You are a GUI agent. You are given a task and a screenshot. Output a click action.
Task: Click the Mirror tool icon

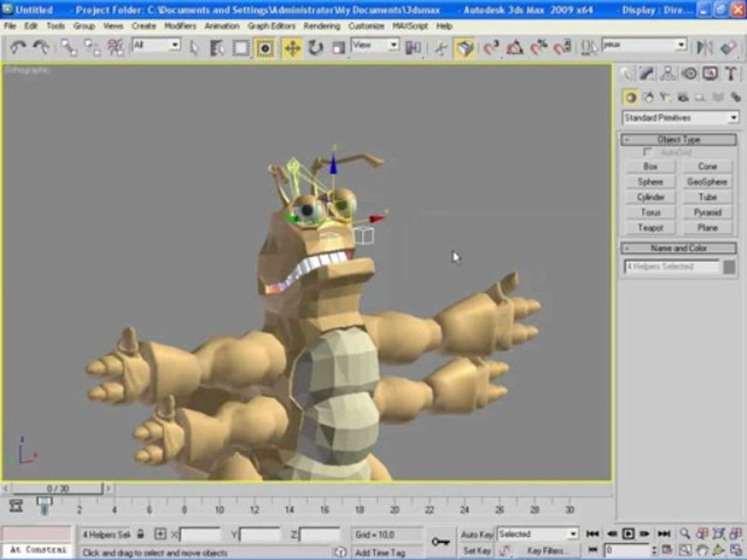point(705,47)
